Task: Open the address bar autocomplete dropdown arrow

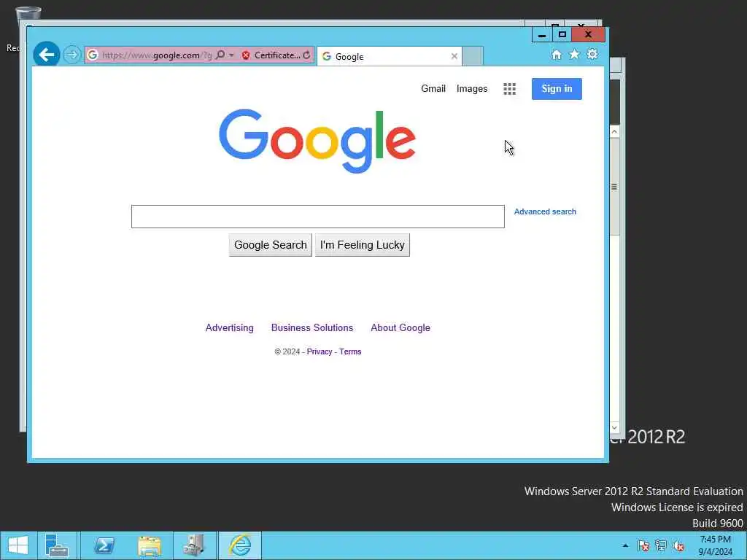Action: (231, 55)
